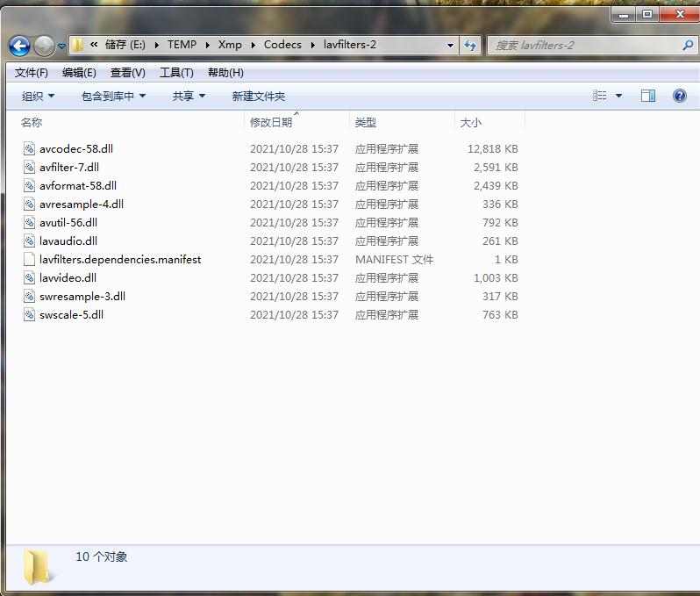700x596 pixels.
Task: Click the change view icon
Action: [600, 96]
